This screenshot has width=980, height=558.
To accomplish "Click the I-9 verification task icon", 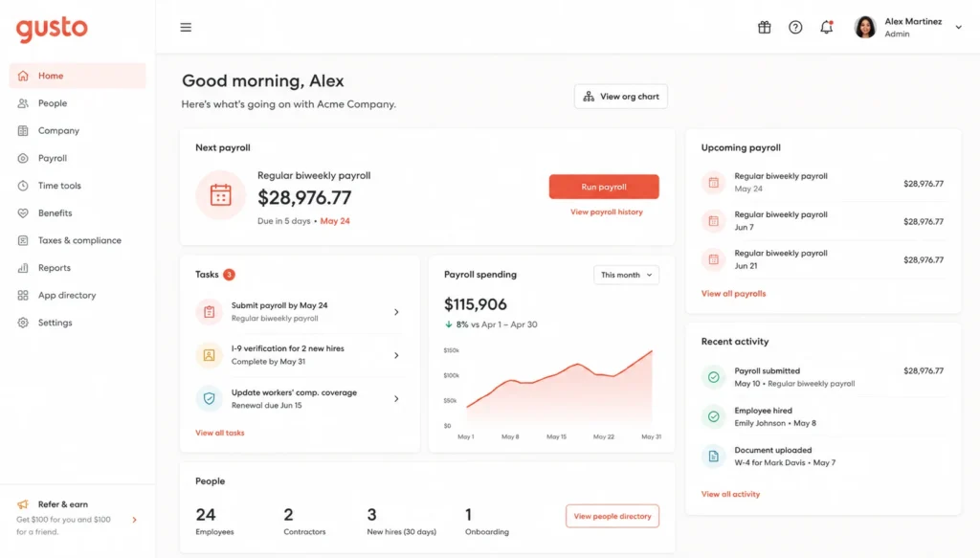I will tap(209, 355).
